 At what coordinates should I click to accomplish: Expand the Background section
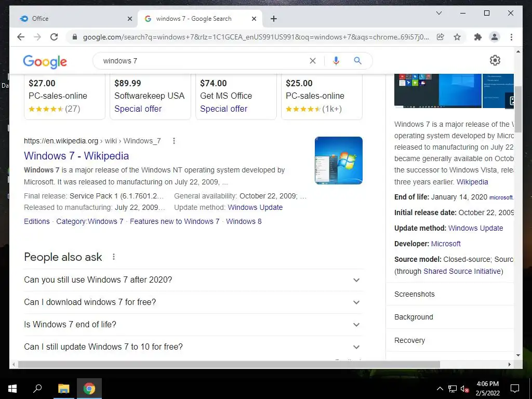coord(450,317)
